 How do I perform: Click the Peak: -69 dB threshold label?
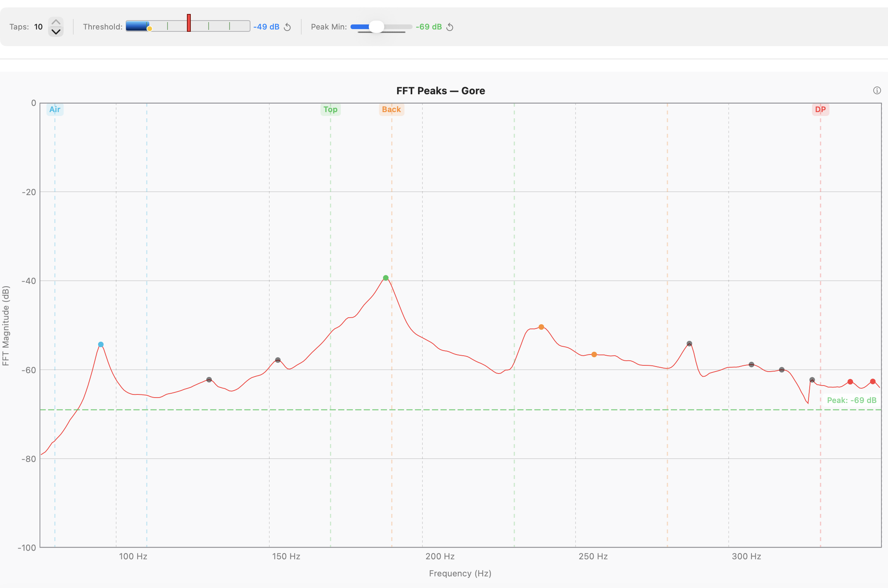852,400
